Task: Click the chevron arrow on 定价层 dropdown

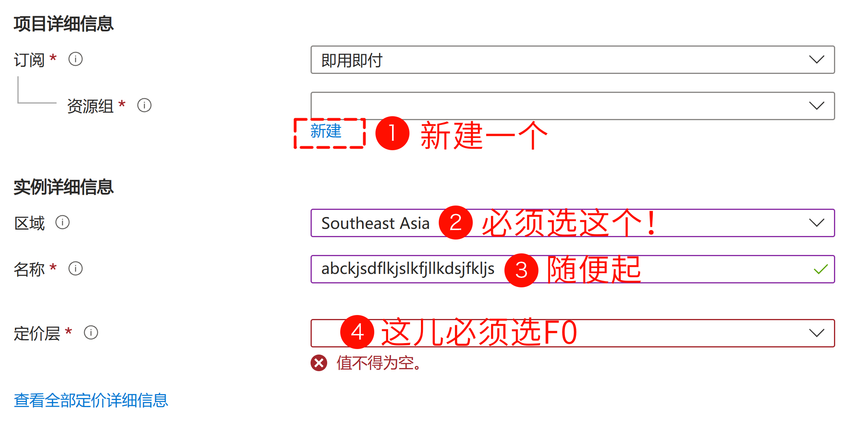Action: [817, 333]
